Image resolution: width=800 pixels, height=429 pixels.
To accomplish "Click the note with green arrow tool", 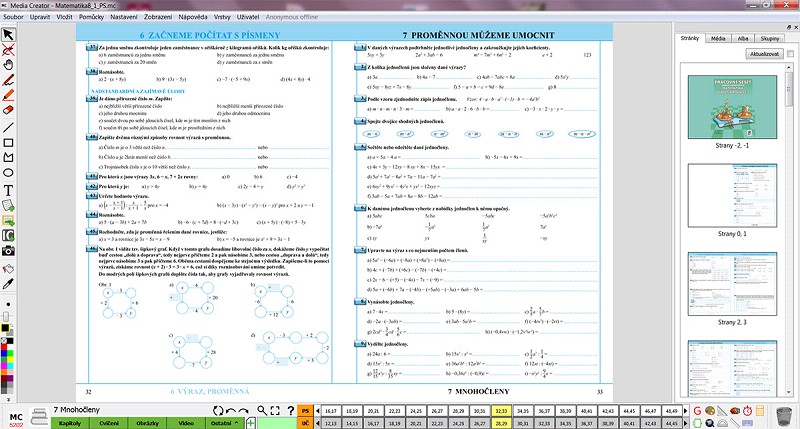I will pyautogui.click(x=8, y=205).
